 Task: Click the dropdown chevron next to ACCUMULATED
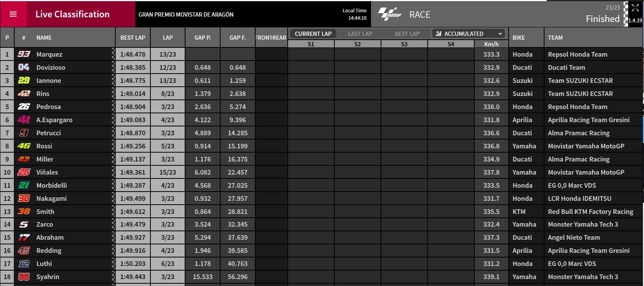click(x=500, y=34)
